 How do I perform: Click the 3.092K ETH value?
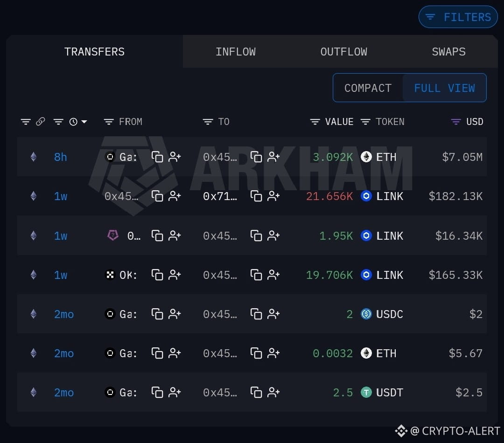[x=333, y=157]
